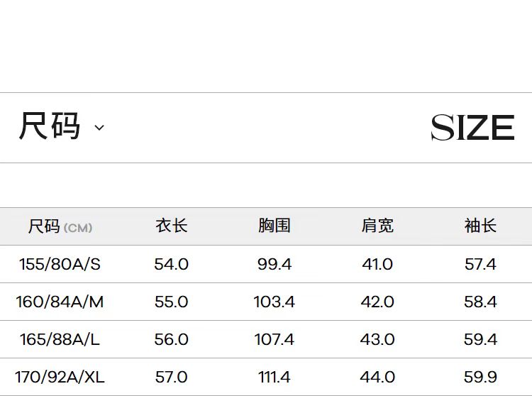Select the 155/80A/S size row label
532x396 pixels.
tap(60, 265)
